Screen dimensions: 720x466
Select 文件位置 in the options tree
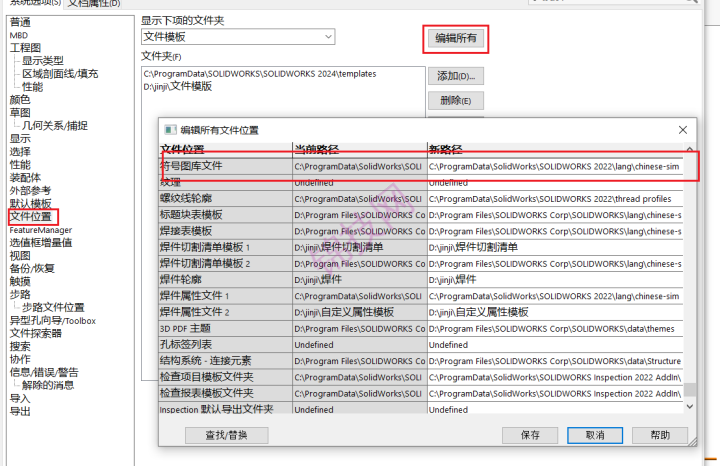point(31,216)
